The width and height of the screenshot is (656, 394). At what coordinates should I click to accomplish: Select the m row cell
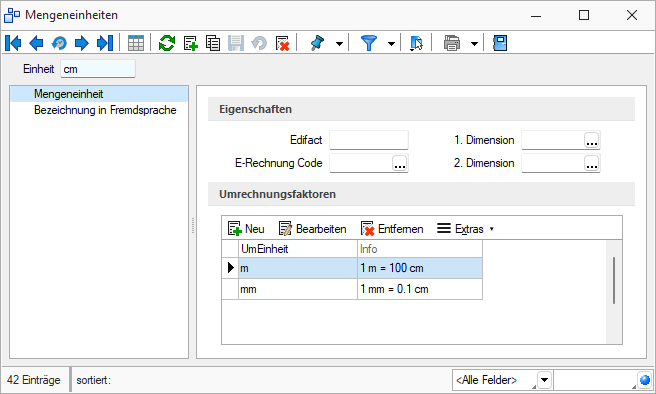(297, 268)
